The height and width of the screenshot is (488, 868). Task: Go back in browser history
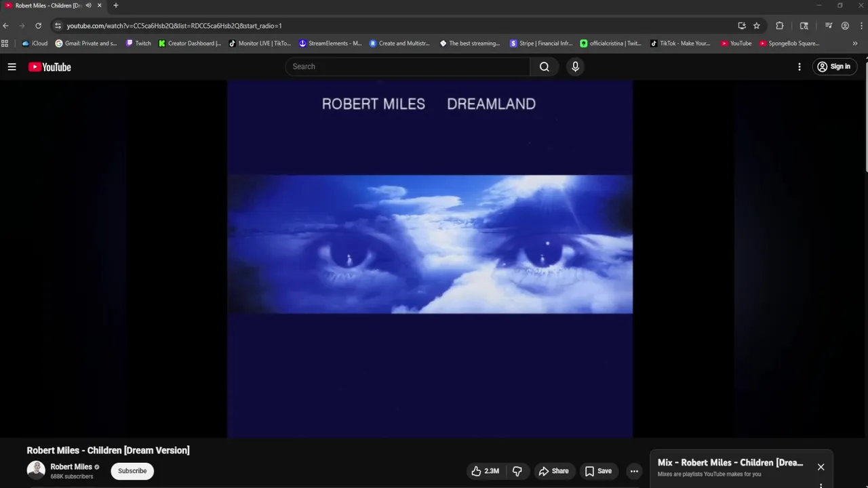(x=6, y=26)
